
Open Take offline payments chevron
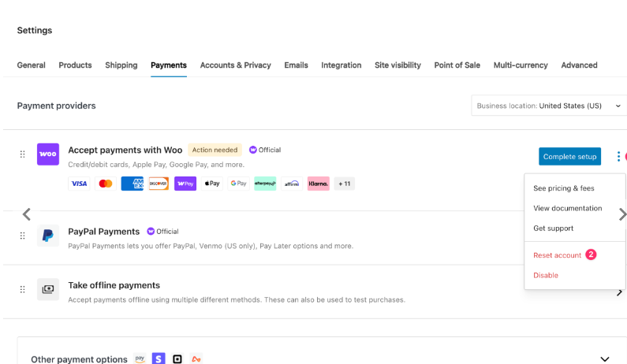619,293
